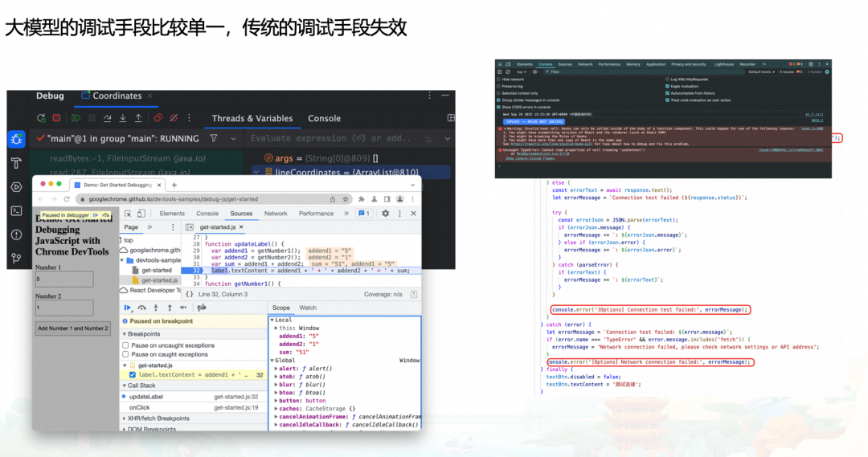Click the live expression eye icon in dark console
The image size is (868, 457).
click(x=534, y=72)
